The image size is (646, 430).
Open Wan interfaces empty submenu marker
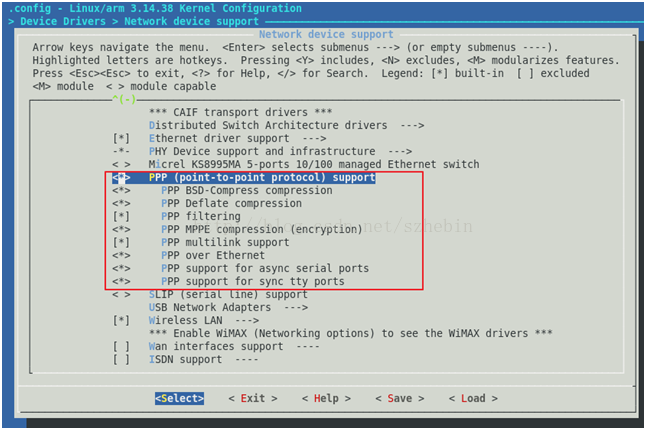308,346
